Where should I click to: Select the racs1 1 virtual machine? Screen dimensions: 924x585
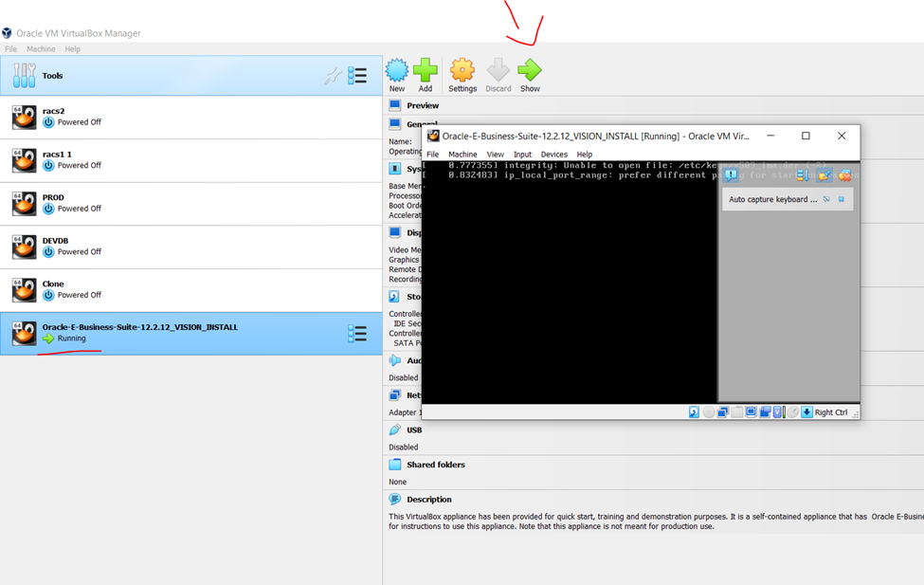[190, 160]
